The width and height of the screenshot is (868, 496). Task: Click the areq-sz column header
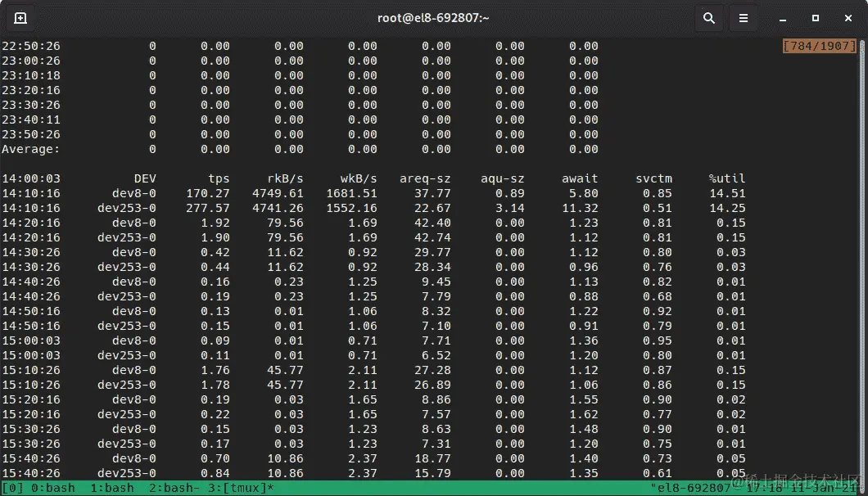425,178
